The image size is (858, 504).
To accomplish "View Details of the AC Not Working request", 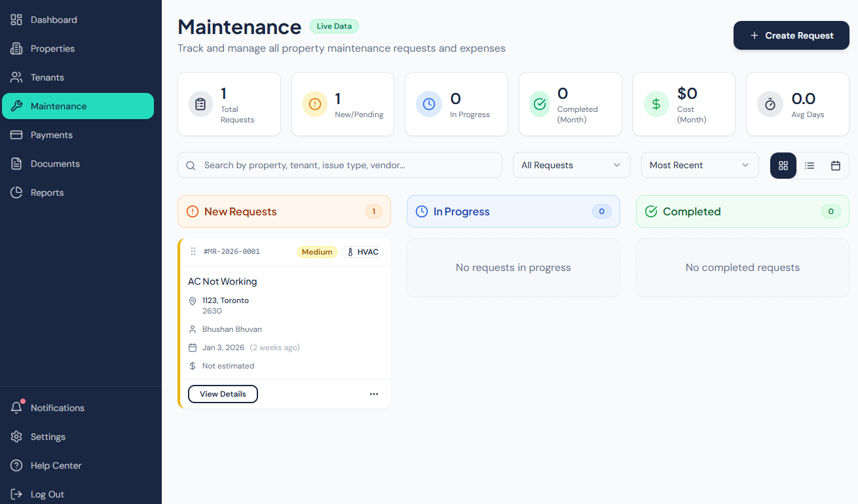I will pyautogui.click(x=223, y=393).
